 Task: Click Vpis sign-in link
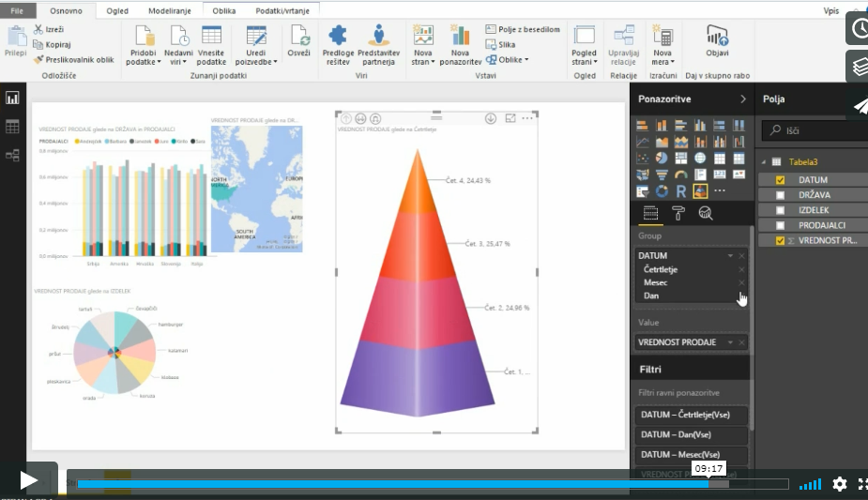pos(830,10)
